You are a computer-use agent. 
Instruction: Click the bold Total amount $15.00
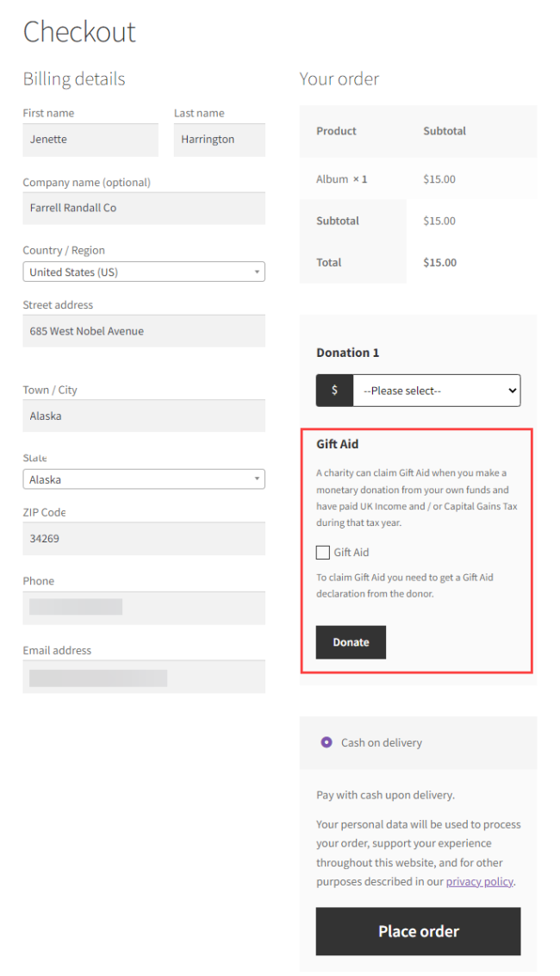pyautogui.click(x=439, y=263)
